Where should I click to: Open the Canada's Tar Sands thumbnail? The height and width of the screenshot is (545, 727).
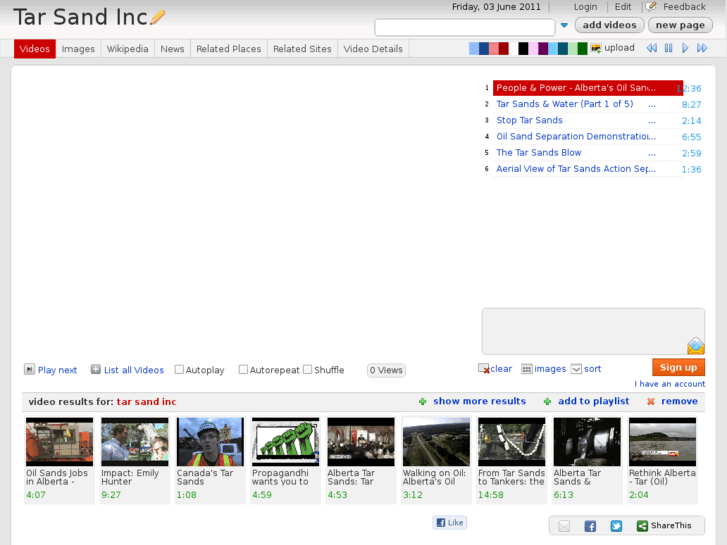tap(210, 442)
